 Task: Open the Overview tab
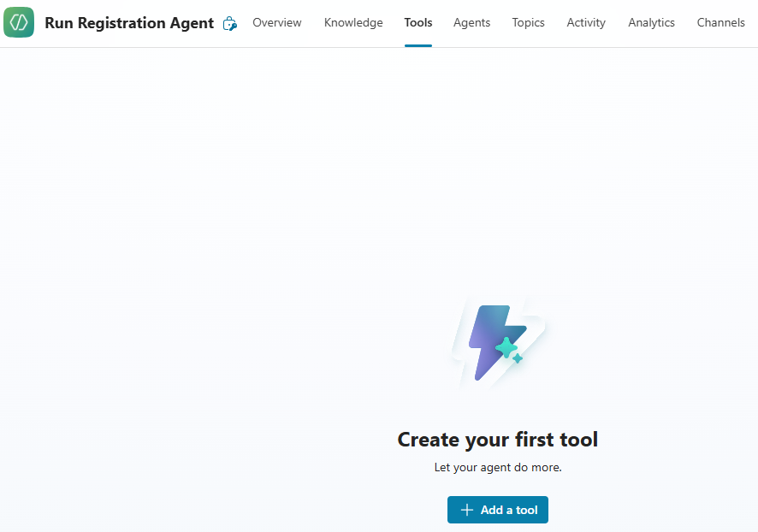pyautogui.click(x=276, y=23)
